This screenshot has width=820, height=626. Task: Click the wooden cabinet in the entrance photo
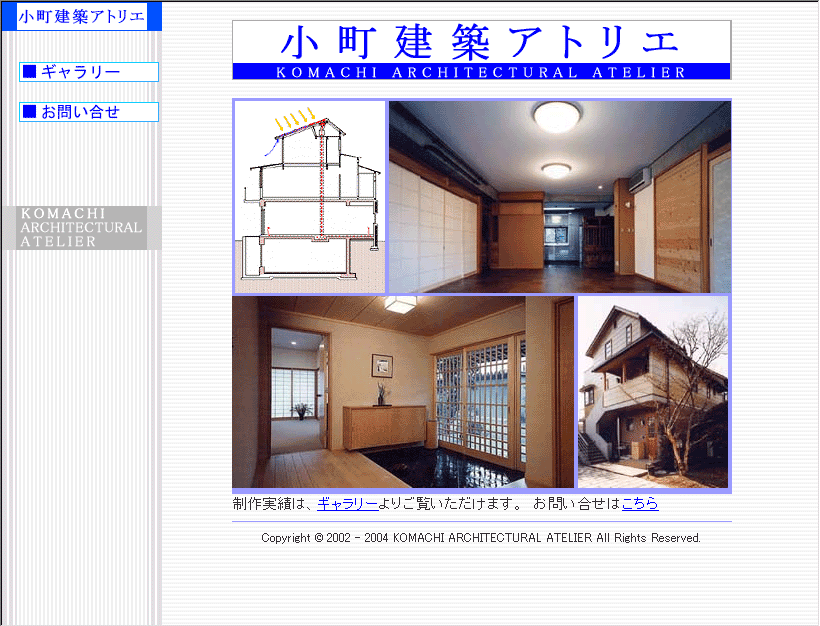pos(385,427)
